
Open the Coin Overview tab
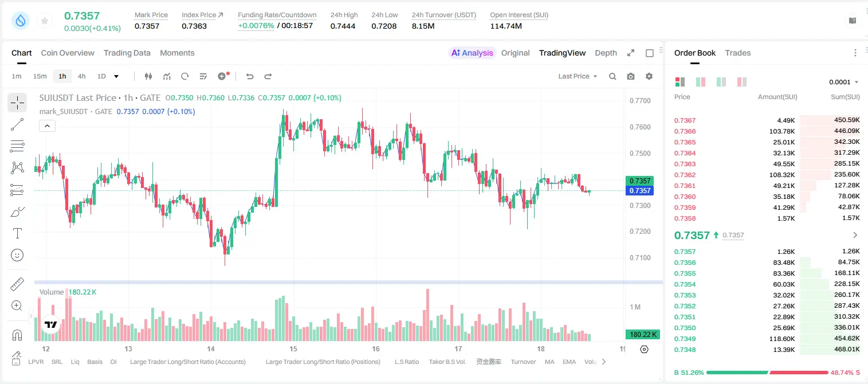click(68, 53)
